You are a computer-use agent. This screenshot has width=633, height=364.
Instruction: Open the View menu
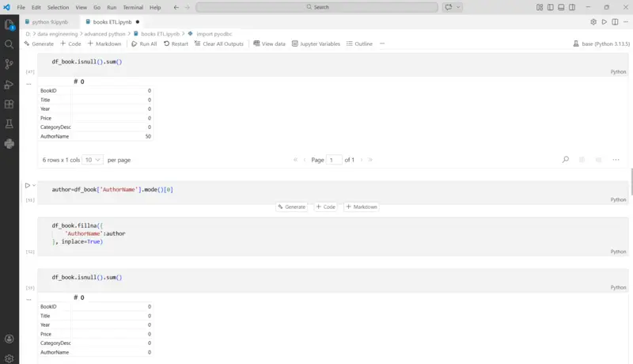pyautogui.click(x=81, y=7)
